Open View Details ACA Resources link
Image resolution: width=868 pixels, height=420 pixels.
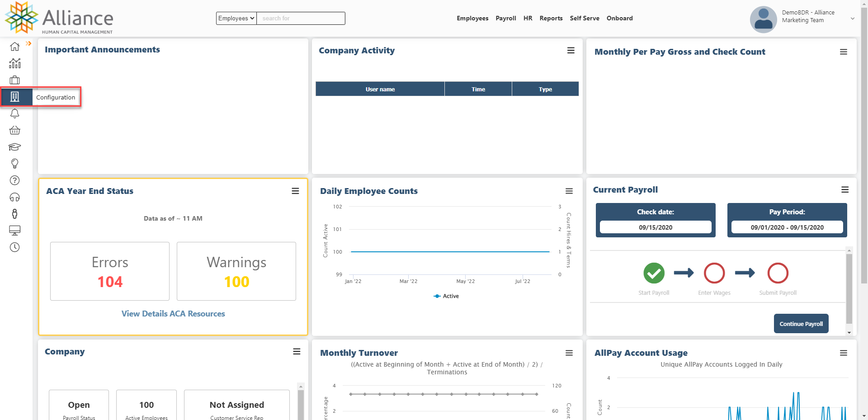(x=173, y=314)
